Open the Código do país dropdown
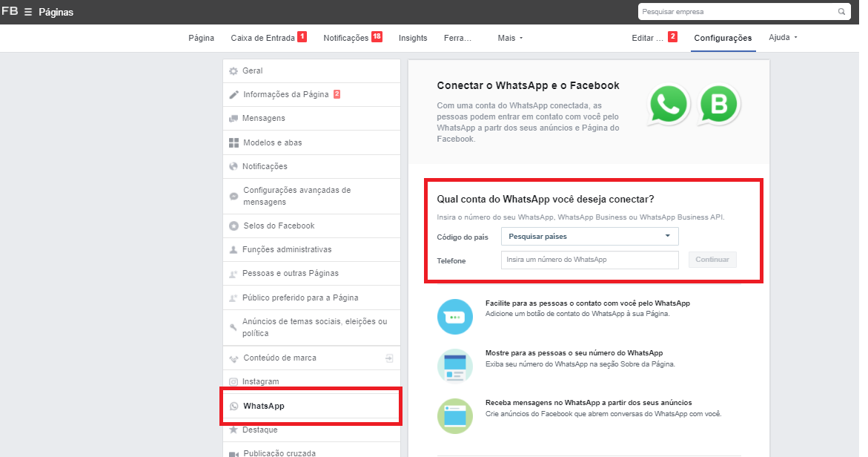 589,237
